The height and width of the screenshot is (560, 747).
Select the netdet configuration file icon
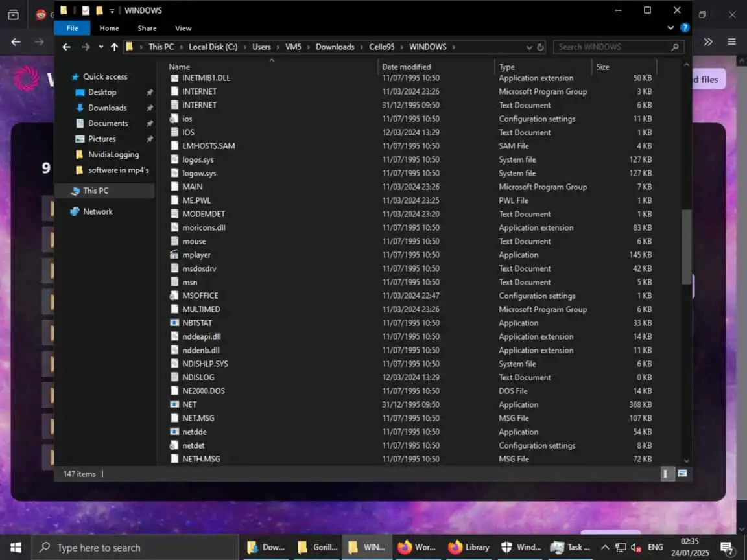click(174, 445)
